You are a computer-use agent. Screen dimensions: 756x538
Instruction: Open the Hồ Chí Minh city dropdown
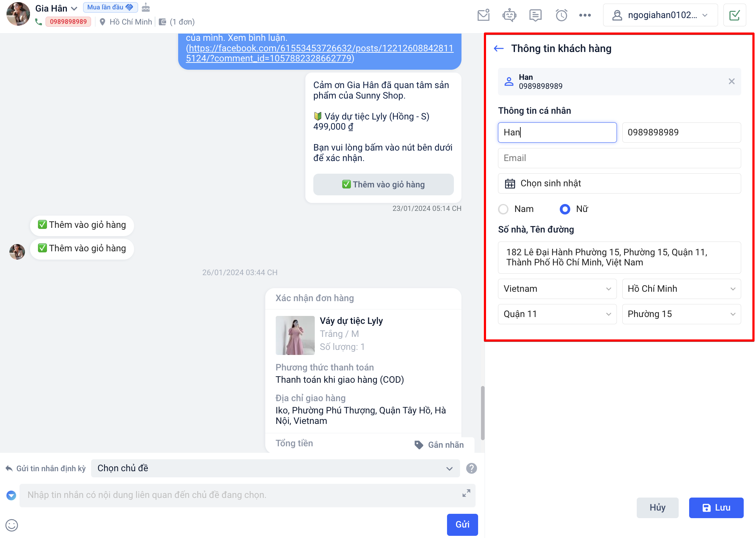tap(681, 289)
